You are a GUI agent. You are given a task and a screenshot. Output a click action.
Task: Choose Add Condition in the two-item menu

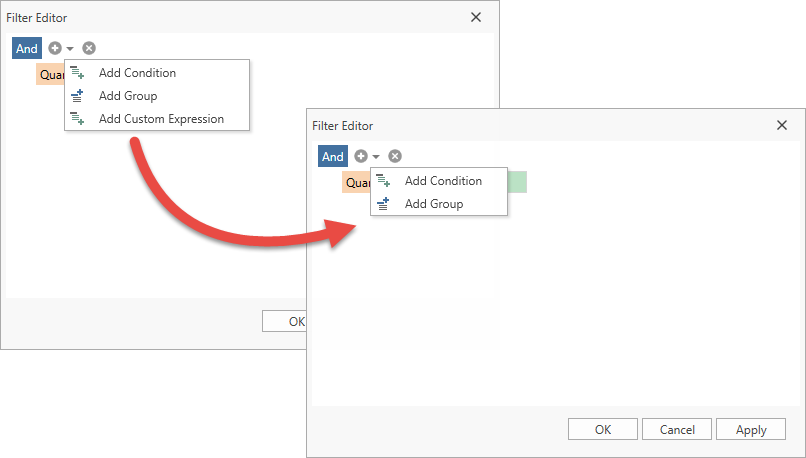[443, 181]
